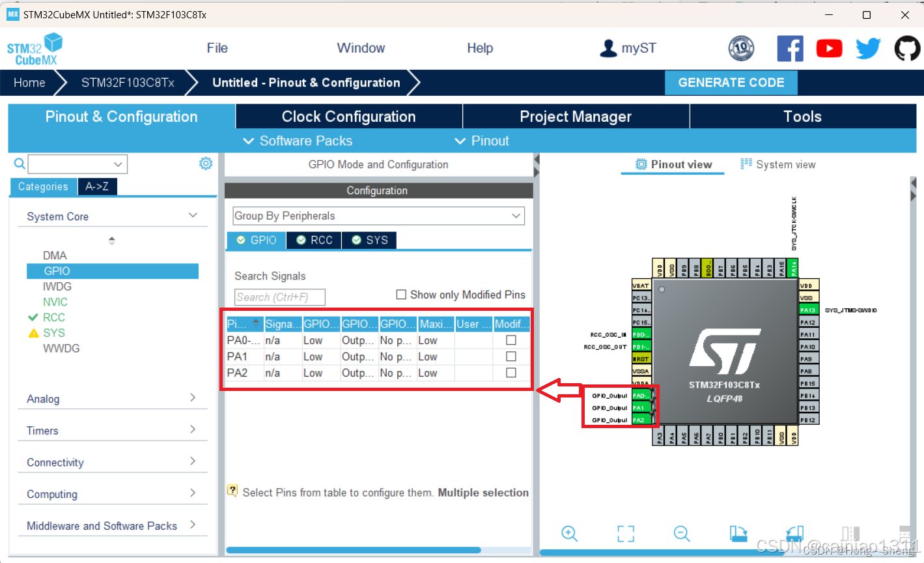Select WWDG in System Core list
This screenshot has width=924, height=563.
[61, 348]
